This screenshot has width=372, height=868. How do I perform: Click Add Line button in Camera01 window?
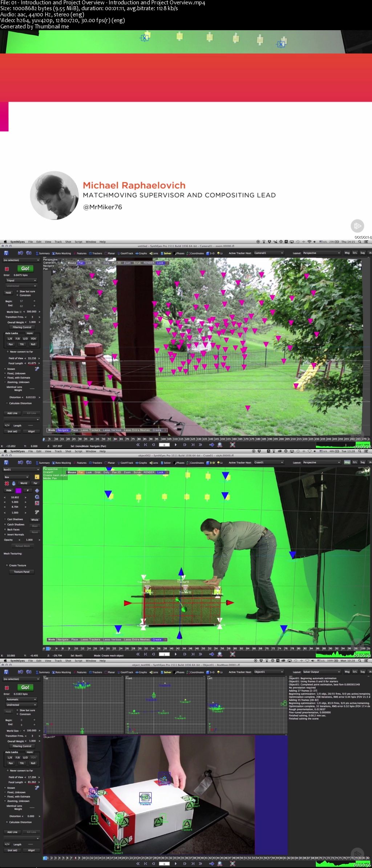coord(12,413)
